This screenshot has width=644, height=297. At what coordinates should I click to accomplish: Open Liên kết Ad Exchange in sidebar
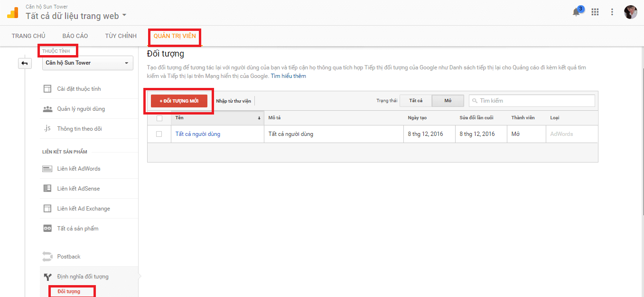coord(84,209)
